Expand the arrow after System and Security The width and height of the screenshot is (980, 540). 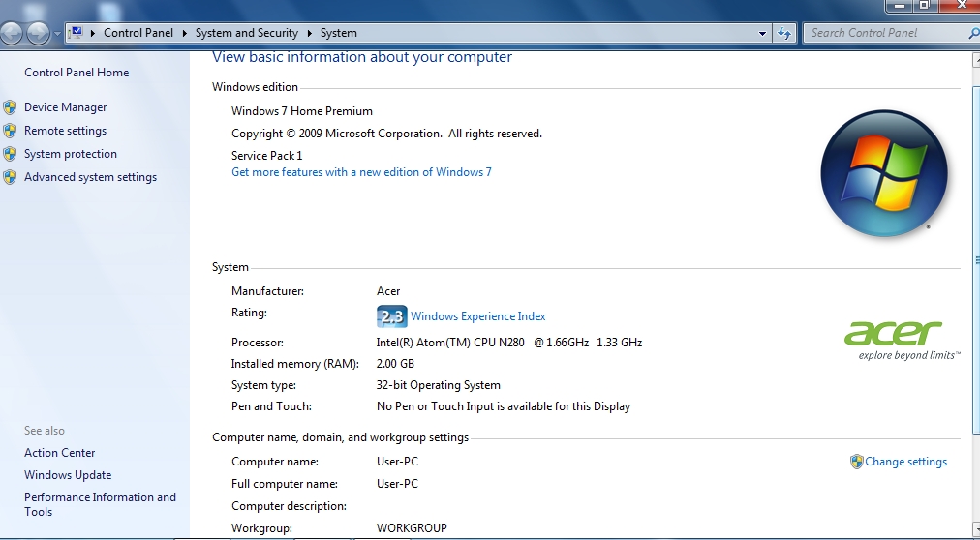(x=309, y=33)
